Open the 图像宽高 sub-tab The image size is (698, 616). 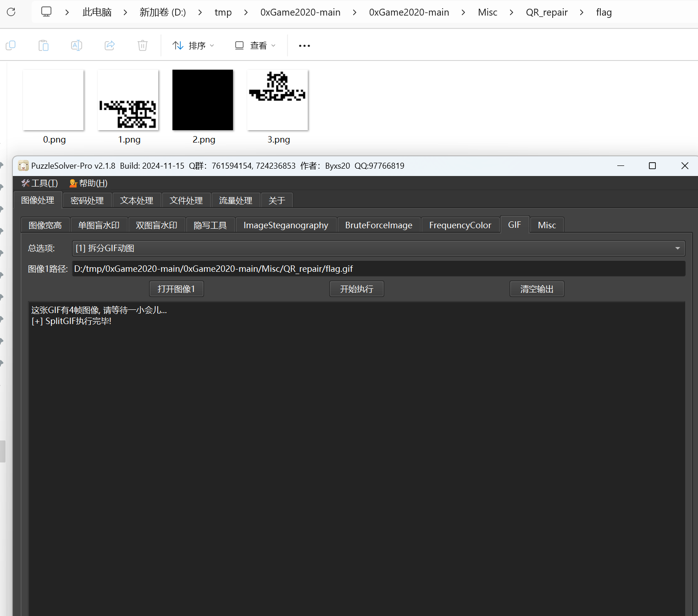point(45,225)
